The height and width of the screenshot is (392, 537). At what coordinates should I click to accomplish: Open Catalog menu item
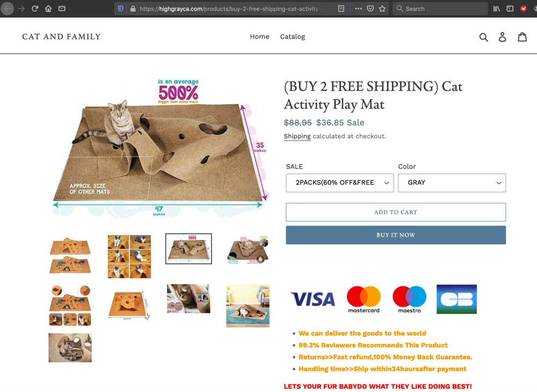293,37
